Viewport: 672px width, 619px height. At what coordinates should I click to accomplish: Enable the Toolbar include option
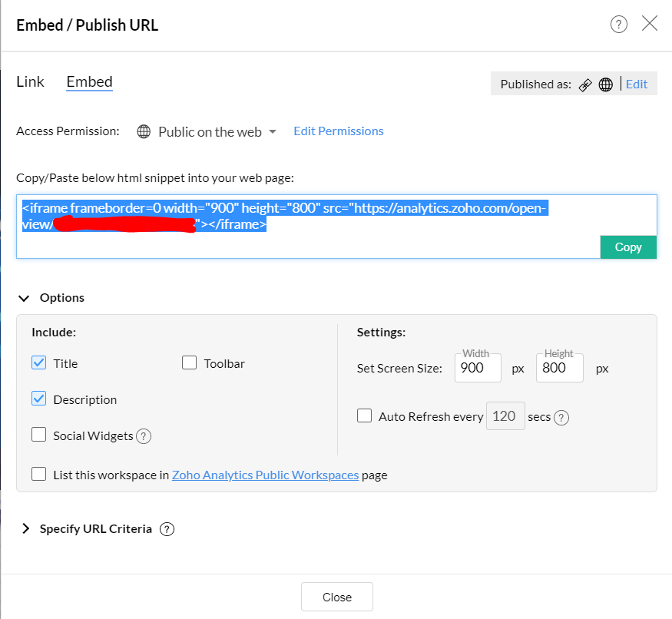pyautogui.click(x=189, y=362)
